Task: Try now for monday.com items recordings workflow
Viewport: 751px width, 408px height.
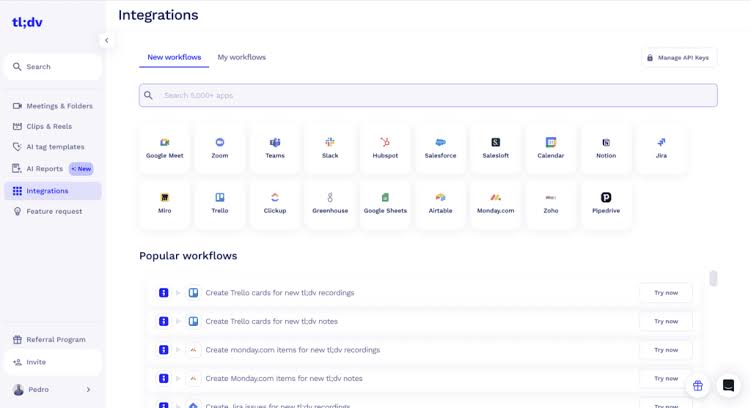Action: [666, 350]
